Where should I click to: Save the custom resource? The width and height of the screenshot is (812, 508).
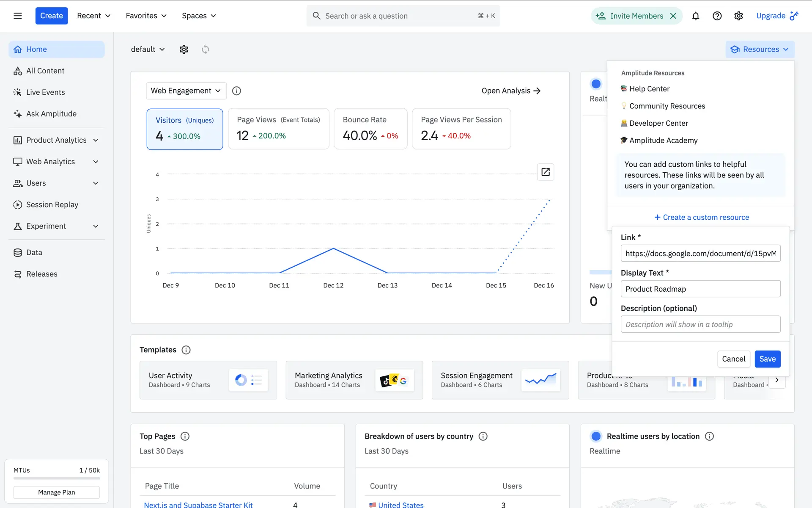tap(767, 359)
